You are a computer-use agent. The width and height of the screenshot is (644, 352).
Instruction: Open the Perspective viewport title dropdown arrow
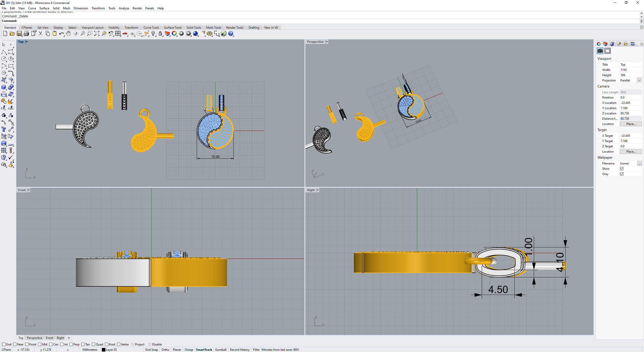(327, 42)
